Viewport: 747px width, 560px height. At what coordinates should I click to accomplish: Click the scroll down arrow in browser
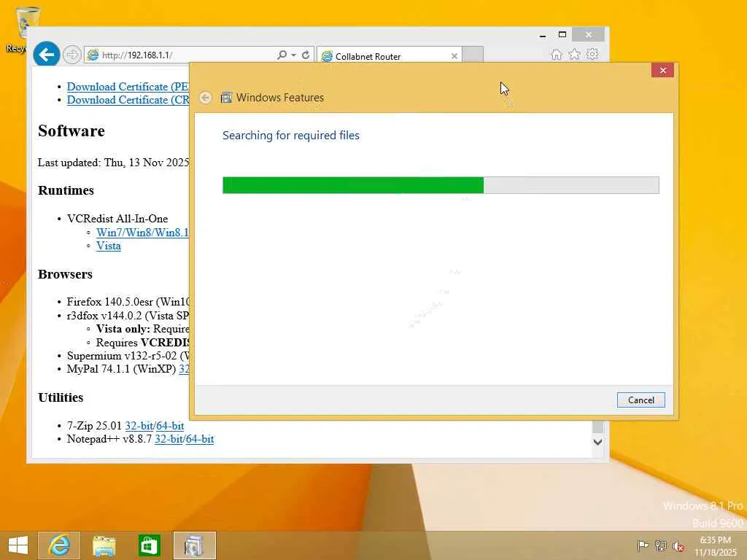click(598, 442)
